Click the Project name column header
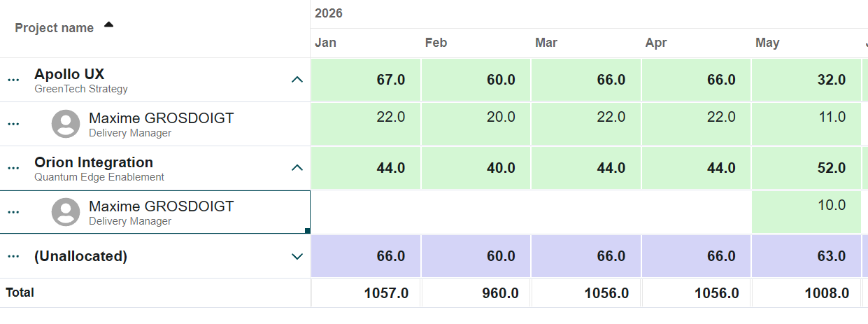Viewport: 868px width, 324px height. (x=54, y=28)
